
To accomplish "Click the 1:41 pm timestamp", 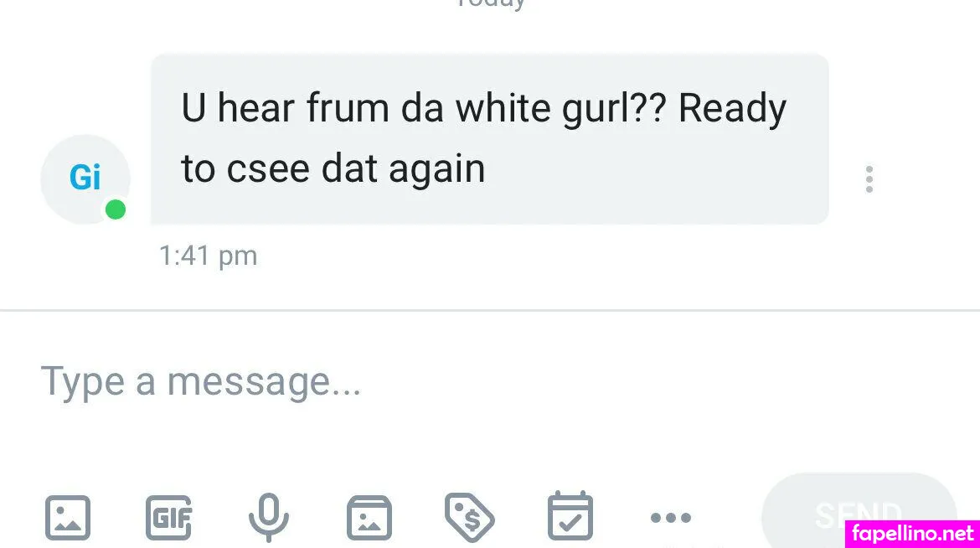I will pos(208,256).
